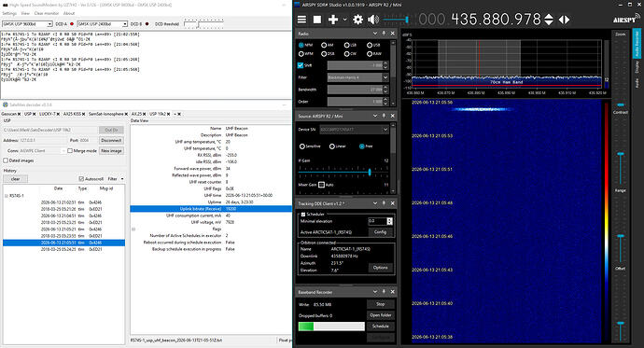Switch to the SamSat-Ionosphere decoder tab

[106, 114]
